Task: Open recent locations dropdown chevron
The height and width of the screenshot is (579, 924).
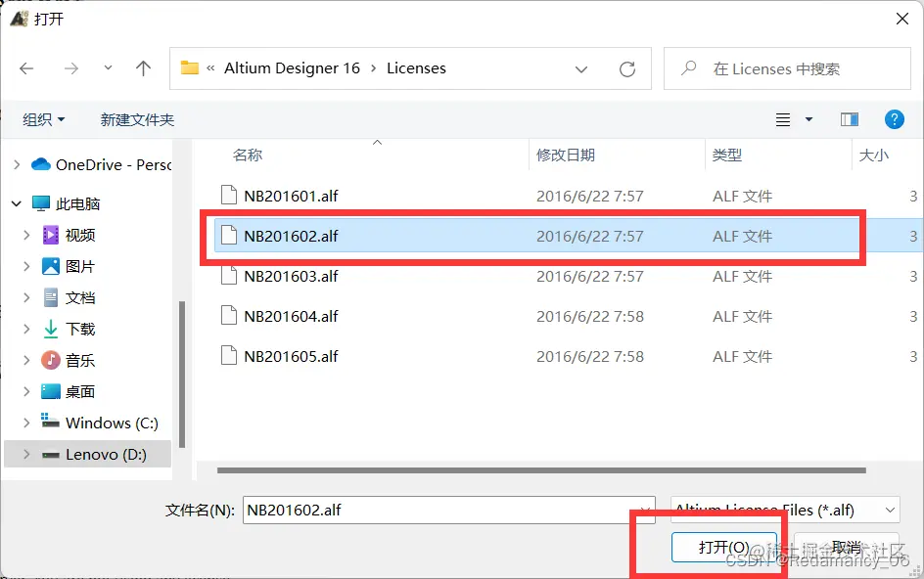Action: [x=108, y=68]
